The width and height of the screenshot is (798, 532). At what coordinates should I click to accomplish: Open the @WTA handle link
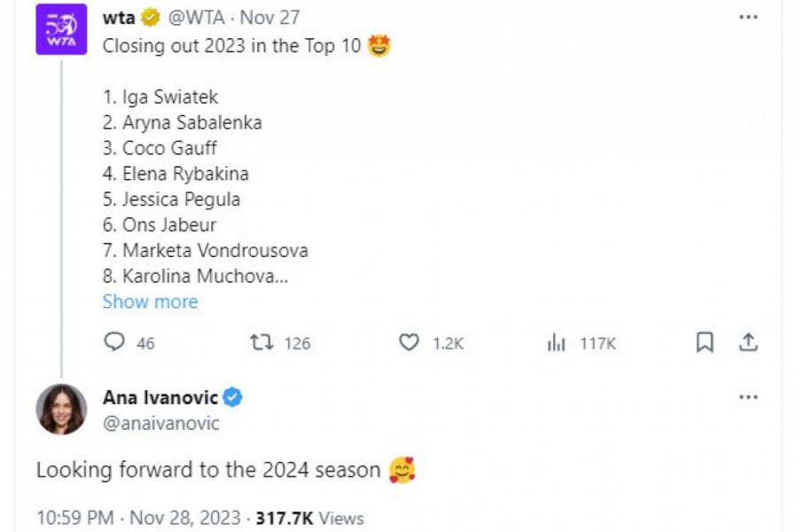tap(193, 18)
